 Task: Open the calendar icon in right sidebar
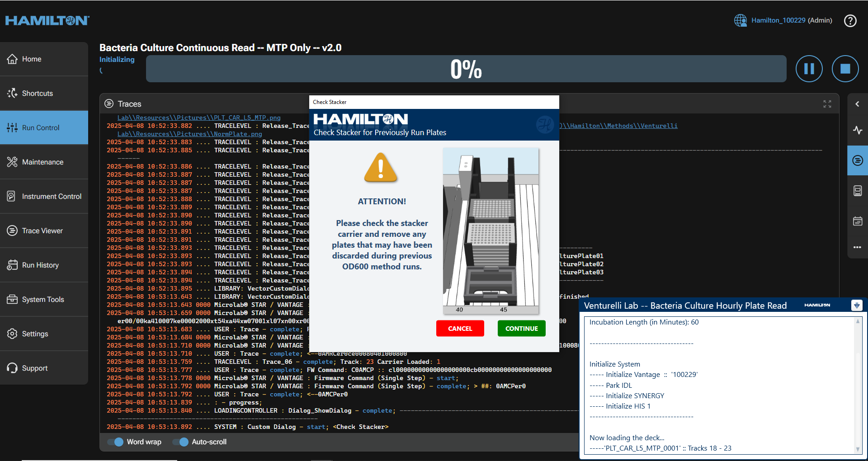tap(857, 221)
